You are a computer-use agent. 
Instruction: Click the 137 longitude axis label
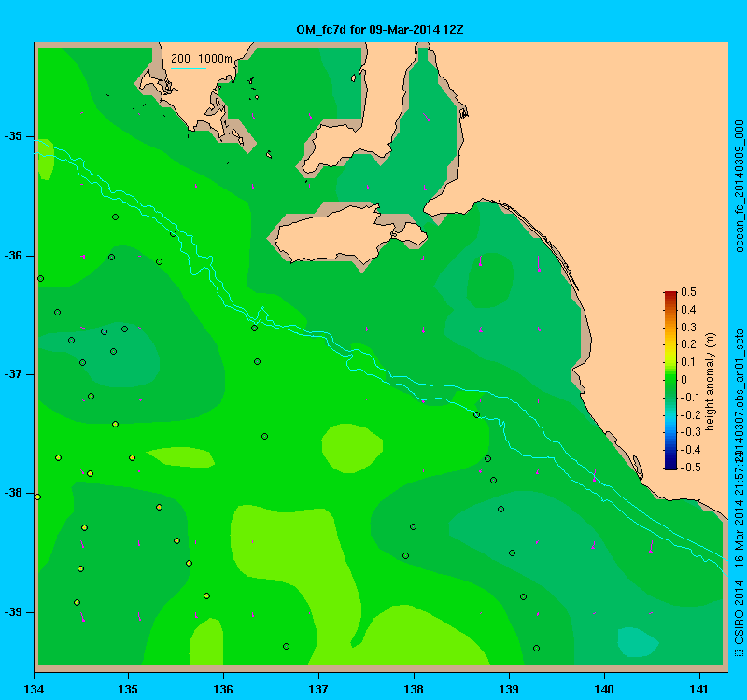point(318,689)
